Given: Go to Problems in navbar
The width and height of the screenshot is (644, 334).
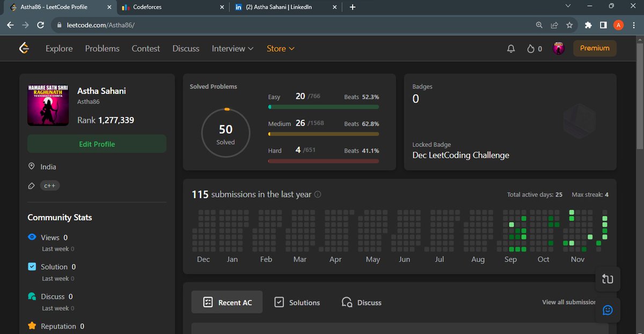Looking at the screenshot, I should point(102,48).
